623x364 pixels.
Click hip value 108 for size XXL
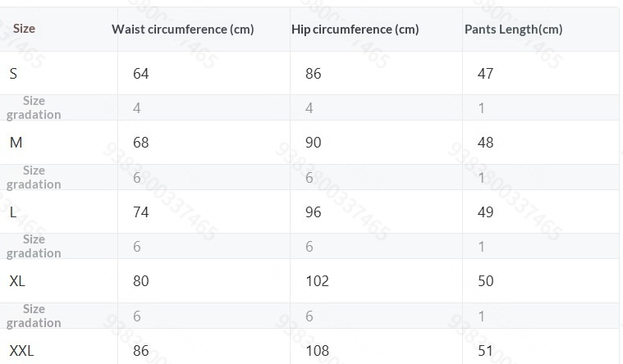[317, 351]
